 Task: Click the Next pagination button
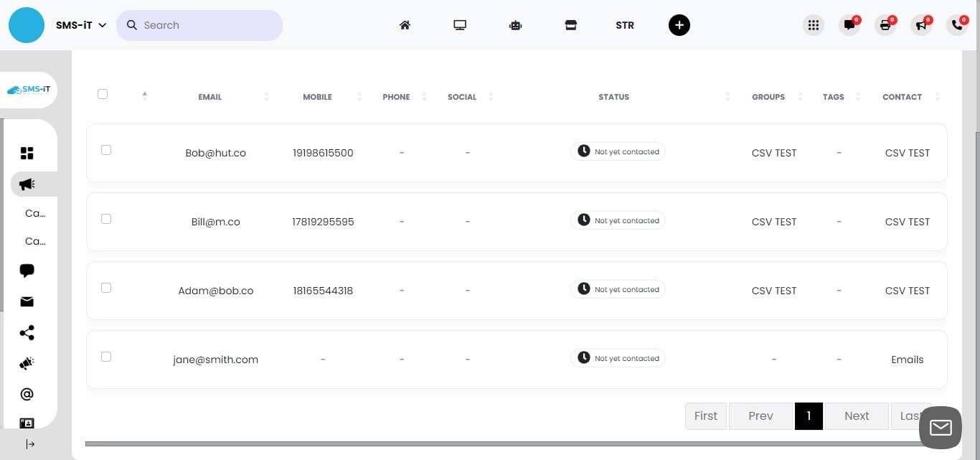(856, 416)
